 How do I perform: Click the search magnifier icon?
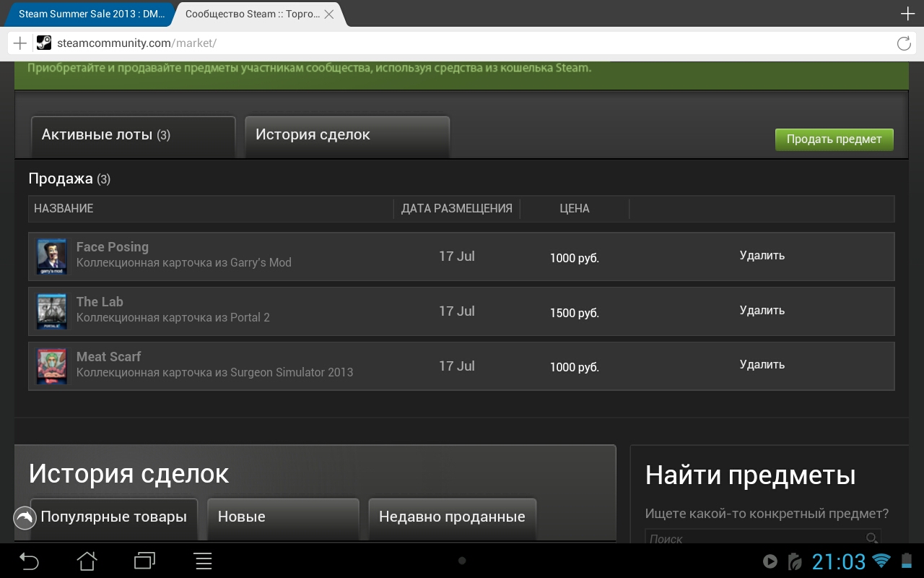(871, 538)
